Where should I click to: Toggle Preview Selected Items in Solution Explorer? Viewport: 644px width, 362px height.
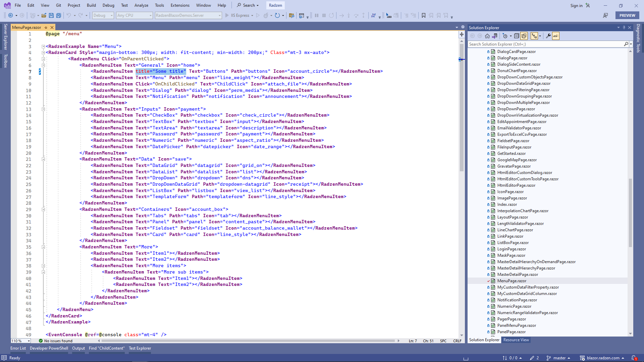click(x=556, y=36)
